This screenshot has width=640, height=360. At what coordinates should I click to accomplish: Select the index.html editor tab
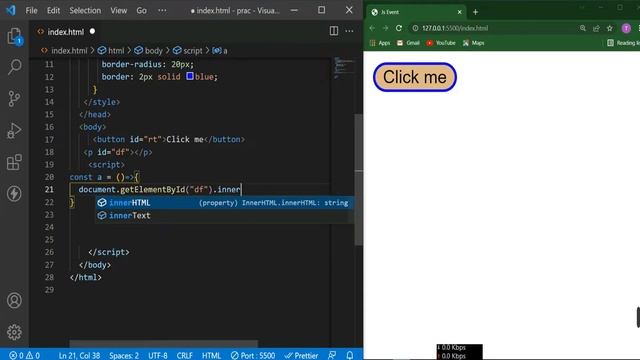tap(65, 31)
